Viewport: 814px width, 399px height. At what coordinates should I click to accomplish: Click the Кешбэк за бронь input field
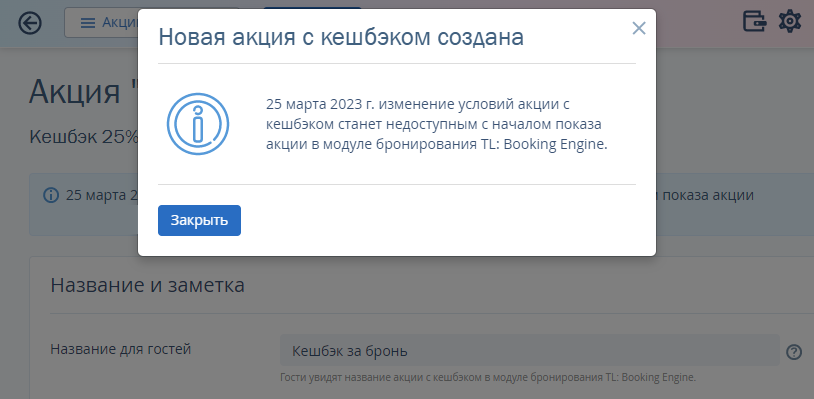pyautogui.click(x=530, y=351)
